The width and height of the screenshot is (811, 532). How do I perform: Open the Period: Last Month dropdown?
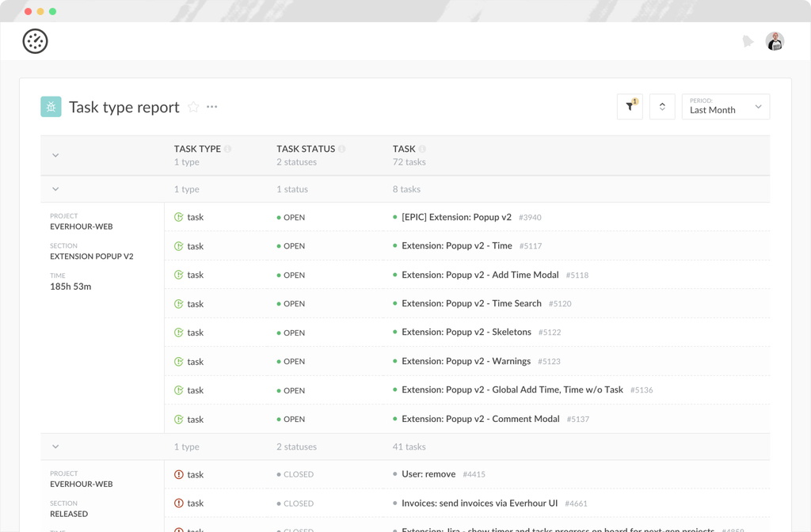725,106
